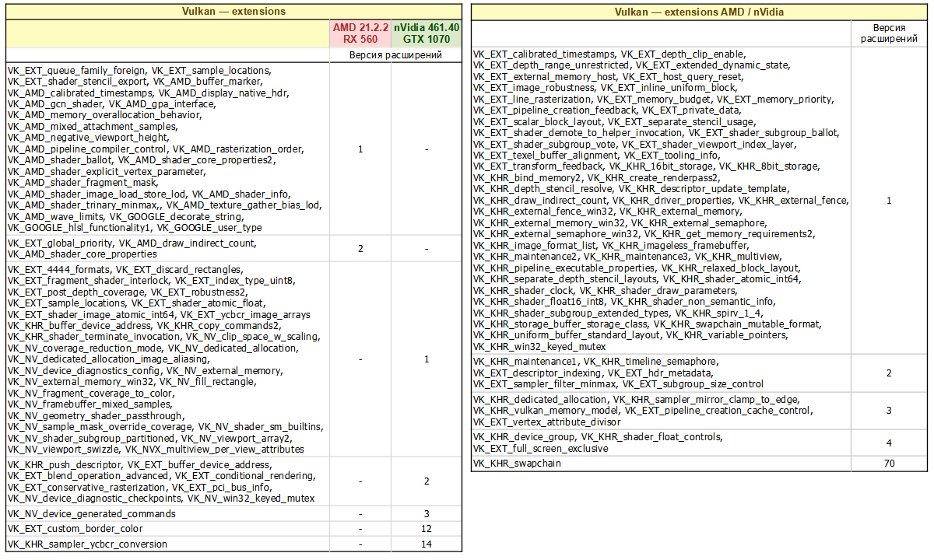
Task: Click VK_EXT_post_depth_coverage extension name
Action: click(75, 292)
